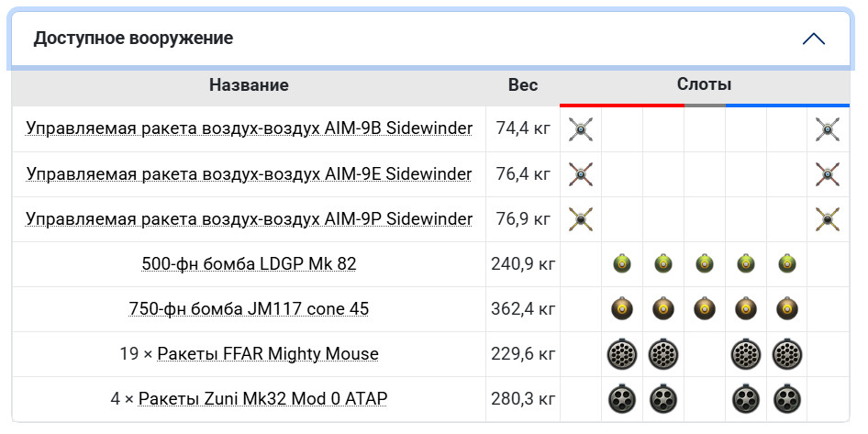Click Mk 82 bomb icon in center slot
The height and width of the screenshot is (434, 868).
coord(704,264)
